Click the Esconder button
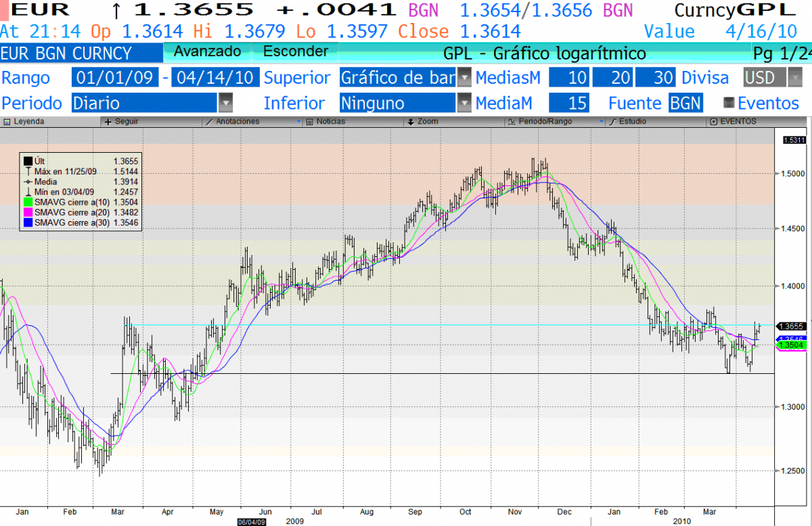 [x=295, y=51]
